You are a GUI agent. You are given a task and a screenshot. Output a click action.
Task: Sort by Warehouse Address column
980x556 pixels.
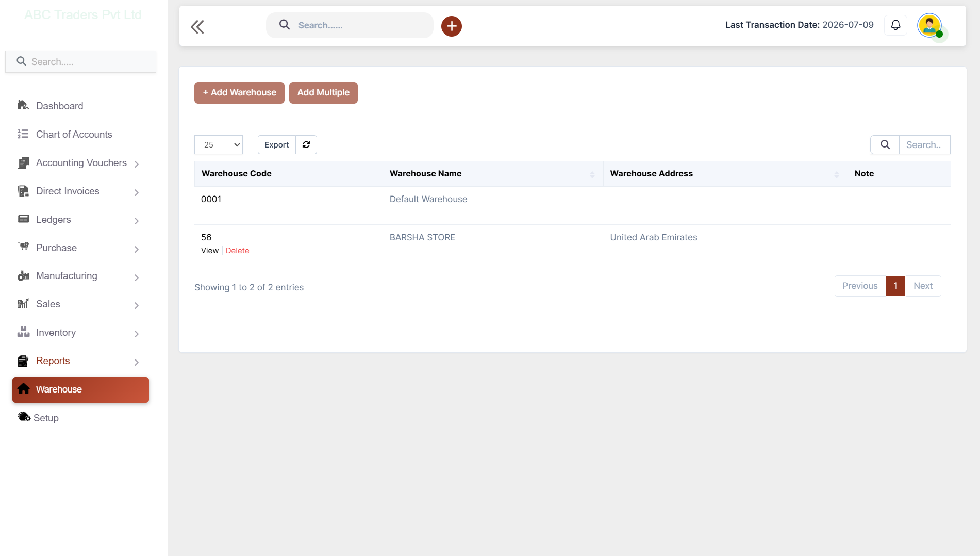[x=725, y=174]
